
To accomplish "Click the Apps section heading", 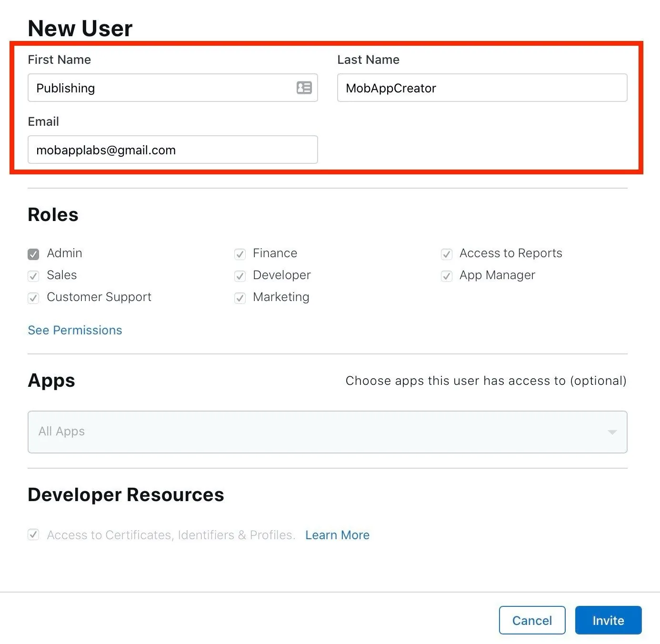I will click(51, 381).
